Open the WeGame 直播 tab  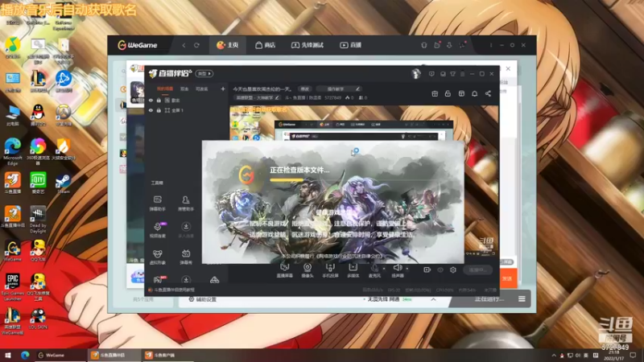click(350, 45)
